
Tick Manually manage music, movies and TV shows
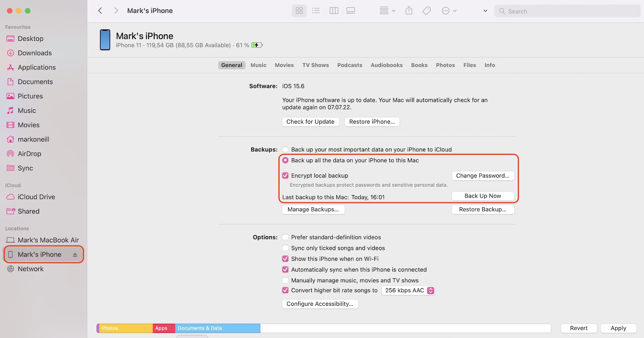point(286,281)
